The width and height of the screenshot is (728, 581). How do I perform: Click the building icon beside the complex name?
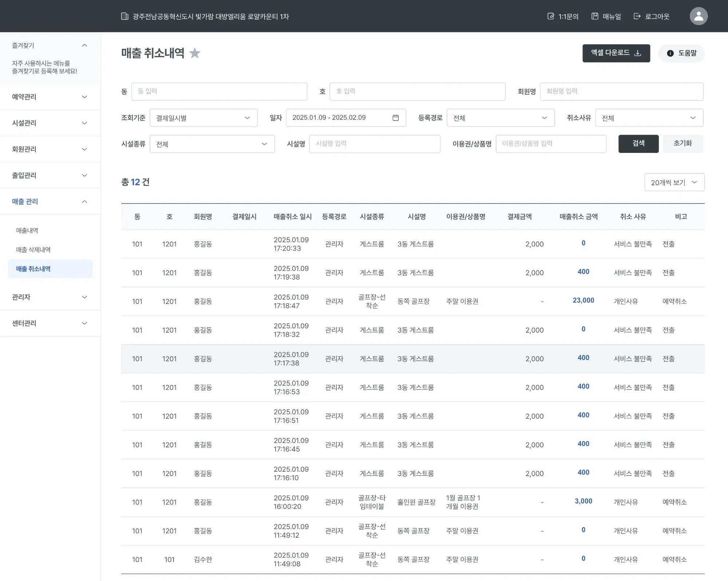tap(125, 16)
